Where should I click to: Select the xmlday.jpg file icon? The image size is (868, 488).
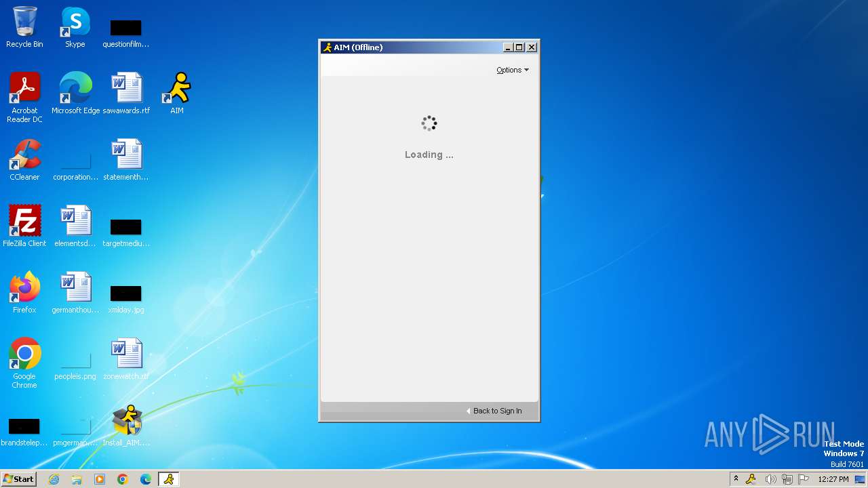(x=126, y=298)
